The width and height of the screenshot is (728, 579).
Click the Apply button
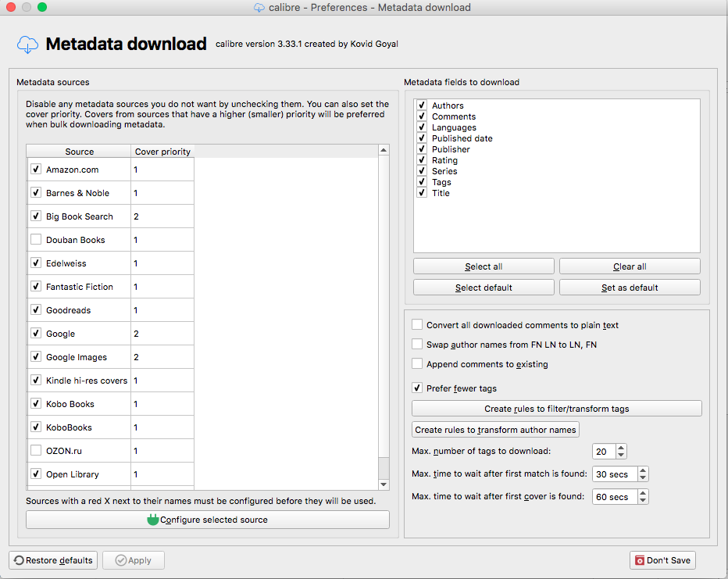click(x=134, y=560)
